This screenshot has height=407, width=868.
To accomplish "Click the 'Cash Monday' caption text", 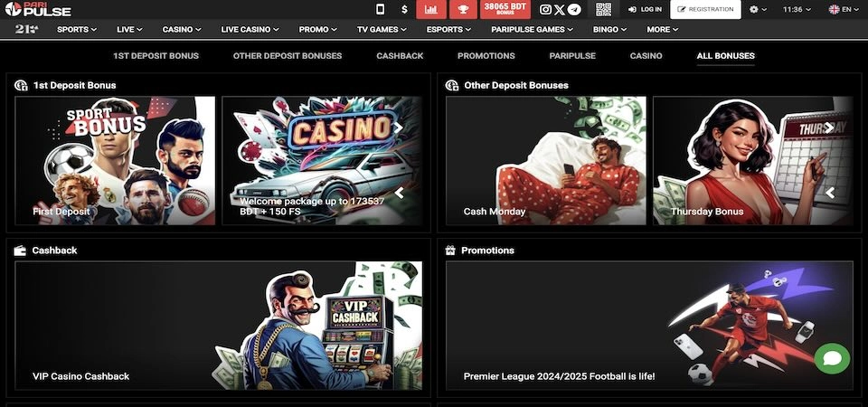I will coord(495,212).
